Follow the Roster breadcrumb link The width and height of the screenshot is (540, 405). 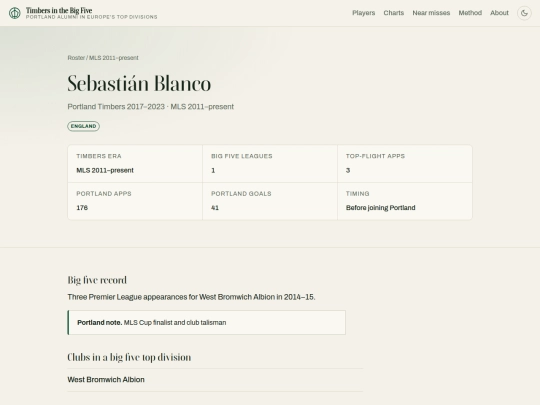coord(76,58)
